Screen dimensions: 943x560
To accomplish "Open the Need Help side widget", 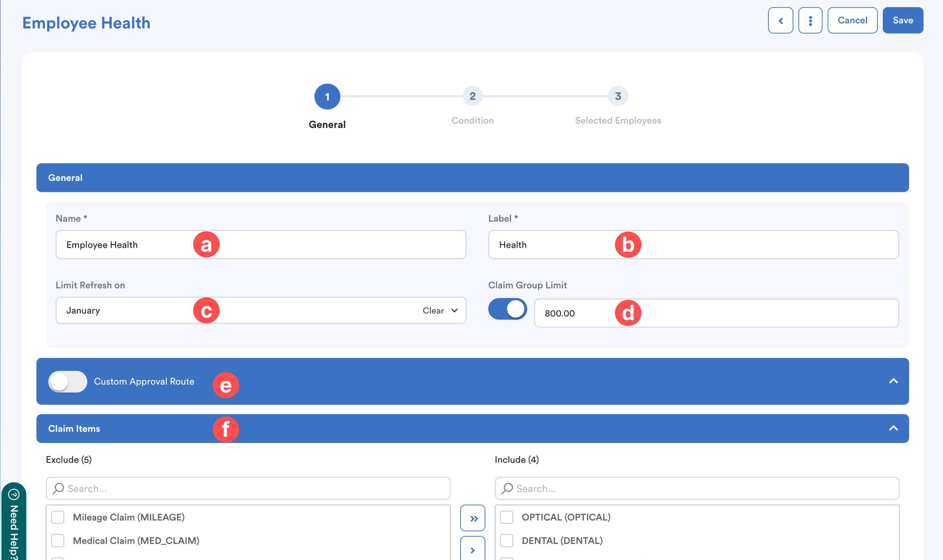I will (x=13, y=523).
